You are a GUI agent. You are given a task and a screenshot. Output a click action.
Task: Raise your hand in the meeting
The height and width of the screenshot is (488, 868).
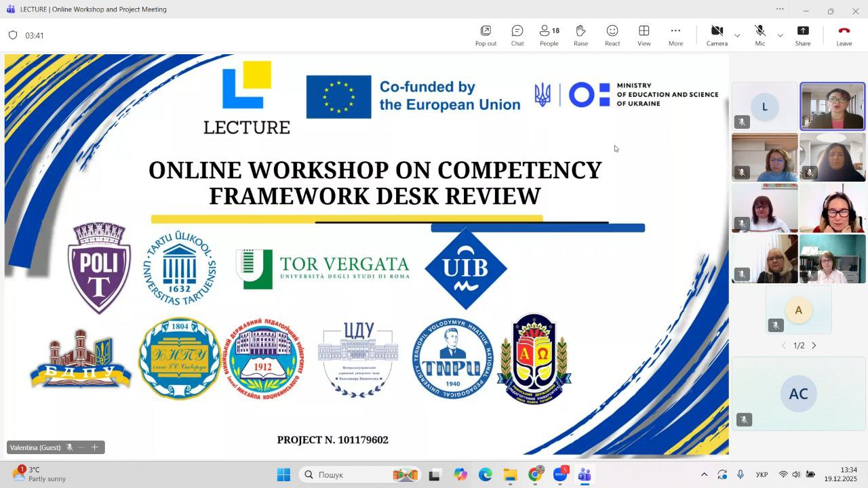click(x=580, y=35)
